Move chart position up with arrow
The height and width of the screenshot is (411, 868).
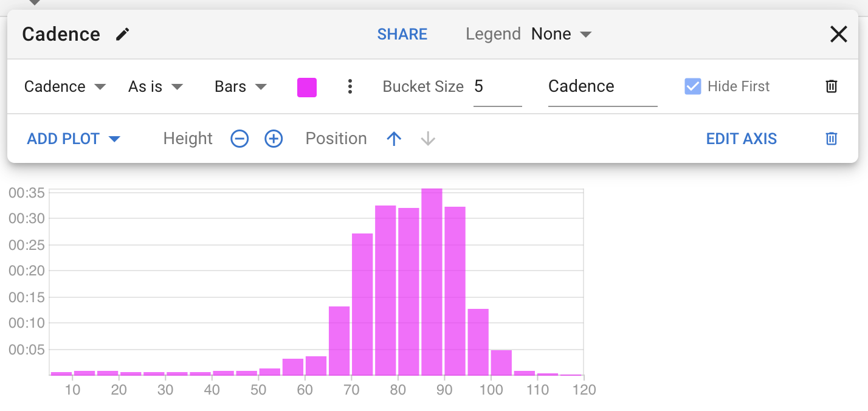click(x=394, y=139)
